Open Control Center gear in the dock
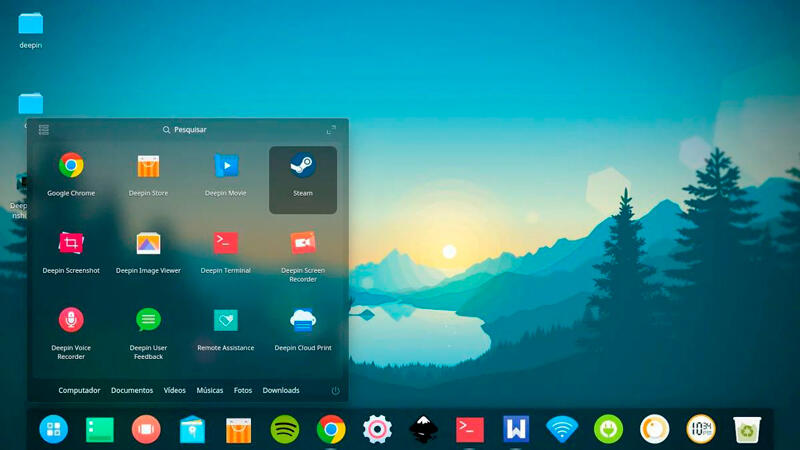 tap(377, 429)
